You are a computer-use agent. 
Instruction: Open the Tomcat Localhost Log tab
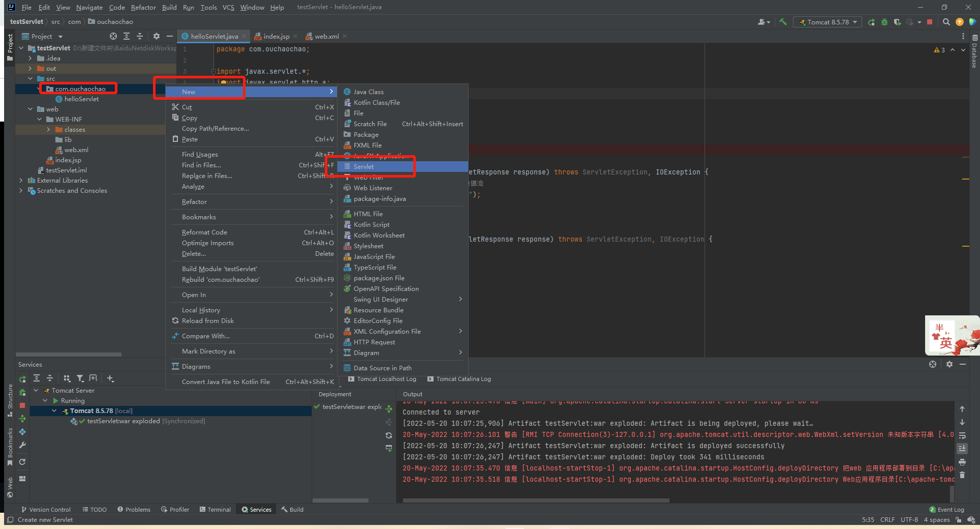point(382,379)
